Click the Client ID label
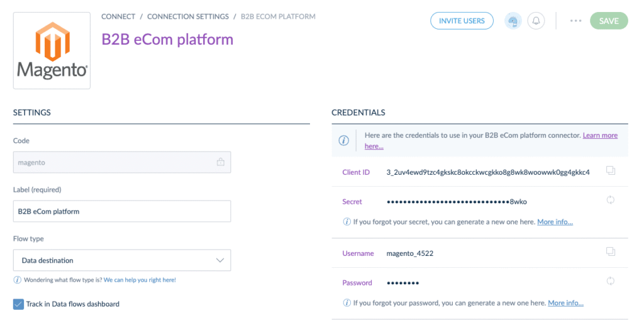Viewport: 644px width, 325px height. [356, 172]
